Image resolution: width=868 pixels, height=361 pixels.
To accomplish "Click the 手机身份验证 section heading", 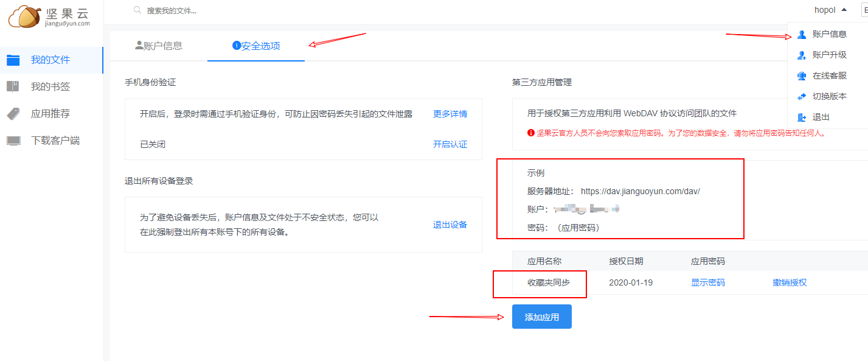I will pos(150,82).
